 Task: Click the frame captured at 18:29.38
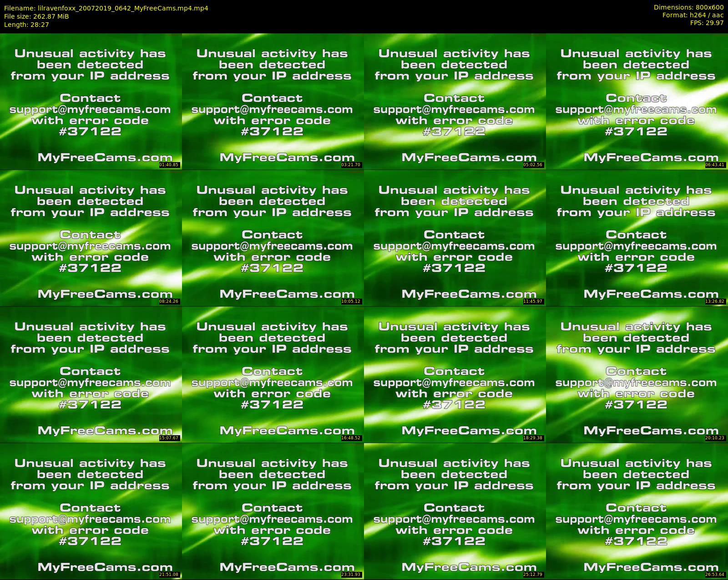[455, 374]
